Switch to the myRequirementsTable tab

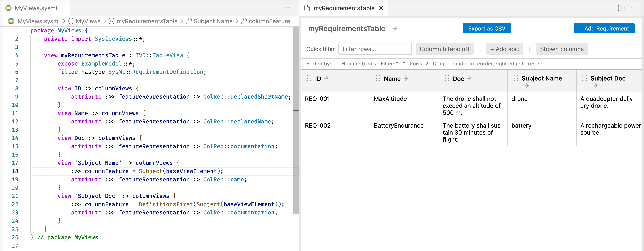point(343,8)
